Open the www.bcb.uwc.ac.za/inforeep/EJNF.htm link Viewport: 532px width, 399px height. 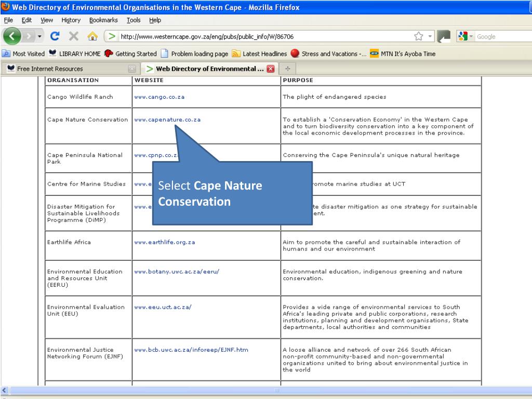191,350
